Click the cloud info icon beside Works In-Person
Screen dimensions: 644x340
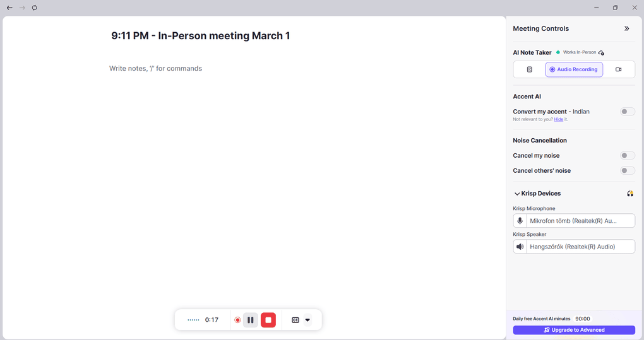tap(601, 52)
